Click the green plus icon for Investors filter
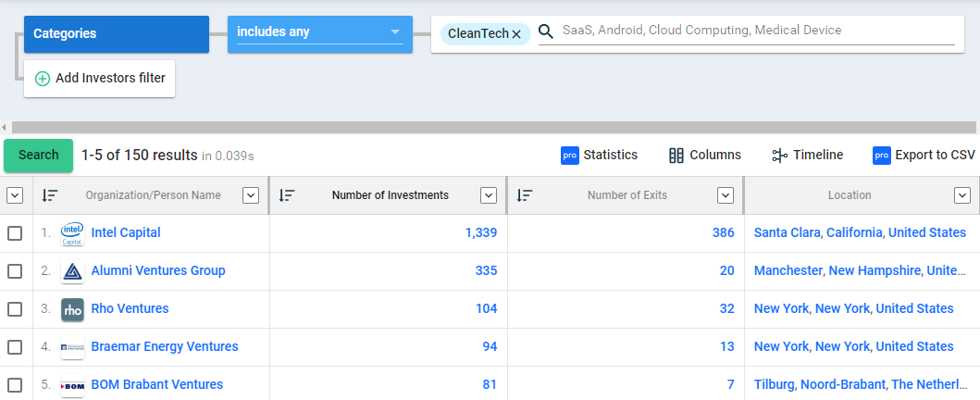980x400 pixels. coord(42,79)
